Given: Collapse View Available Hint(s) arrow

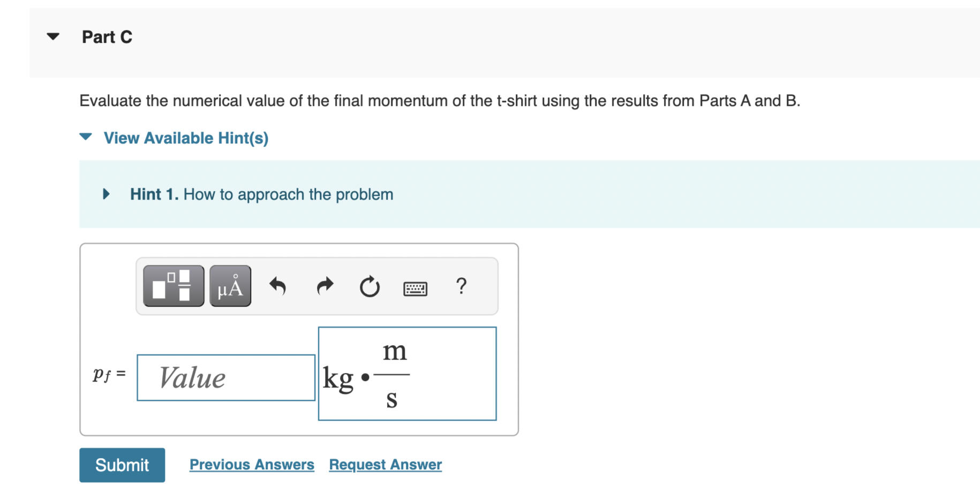Looking at the screenshot, I should tap(86, 137).
